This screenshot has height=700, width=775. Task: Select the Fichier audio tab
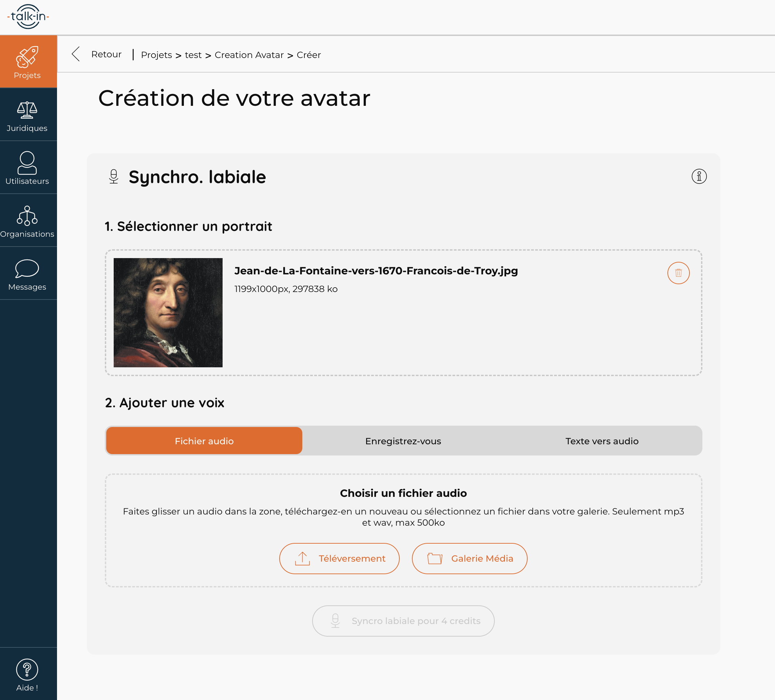pyautogui.click(x=204, y=441)
